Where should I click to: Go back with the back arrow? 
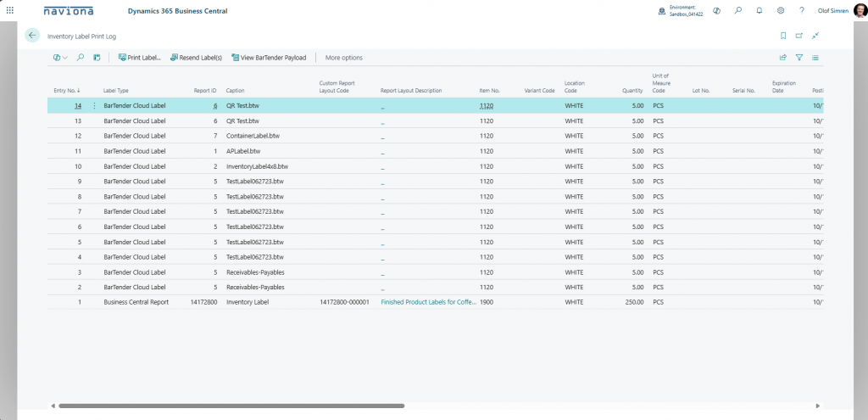pos(32,36)
